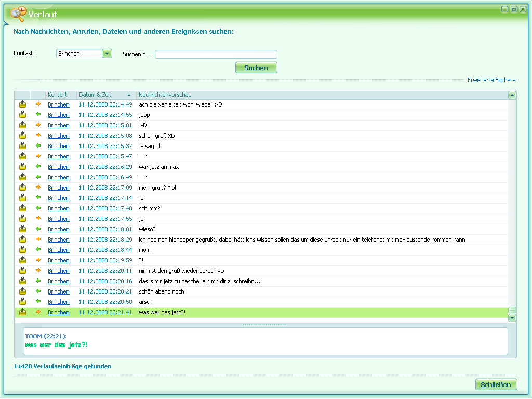This screenshot has height=399, width=532.
Task: Click message icon in the 22:18:01 row
Action: click(23, 229)
